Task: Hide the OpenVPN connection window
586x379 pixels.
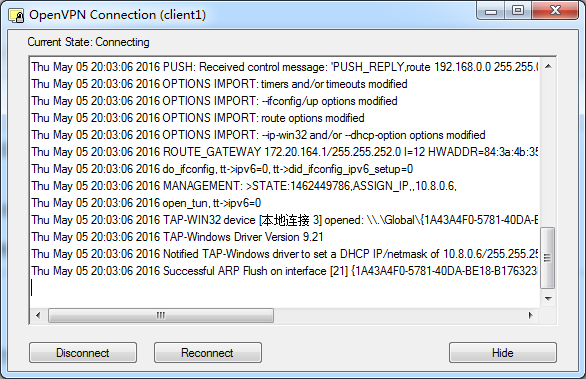Action: [x=503, y=352]
